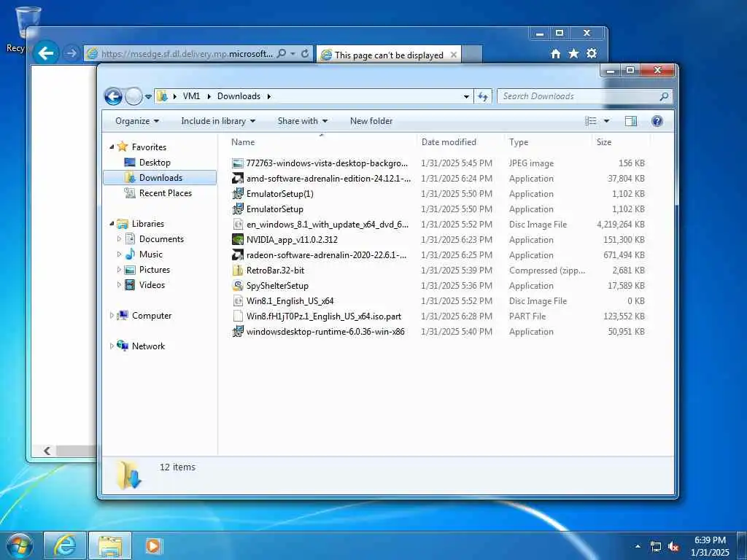This screenshot has height=560, width=747.
Task: Select the EmulatorSetup application icon (without the (1))
Action: pos(237,209)
